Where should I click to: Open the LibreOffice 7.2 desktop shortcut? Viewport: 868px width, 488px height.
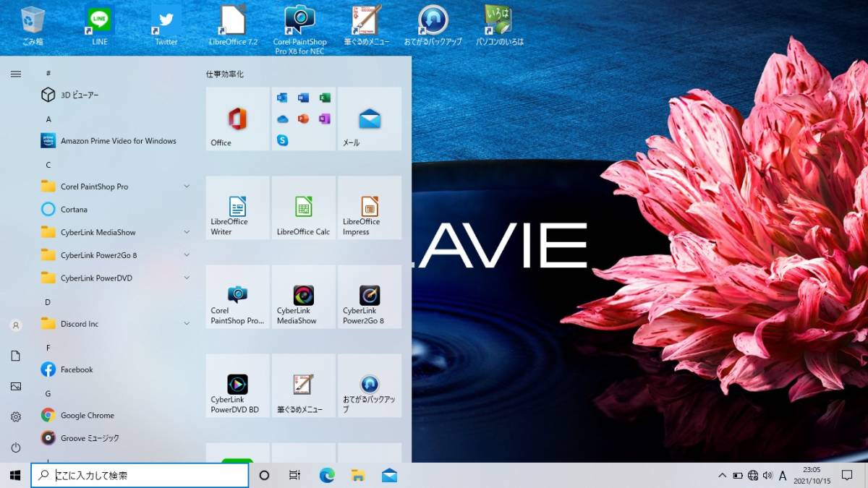233,26
